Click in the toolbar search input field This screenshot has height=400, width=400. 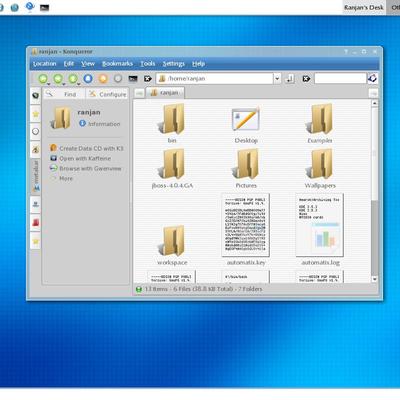[340, 79]
